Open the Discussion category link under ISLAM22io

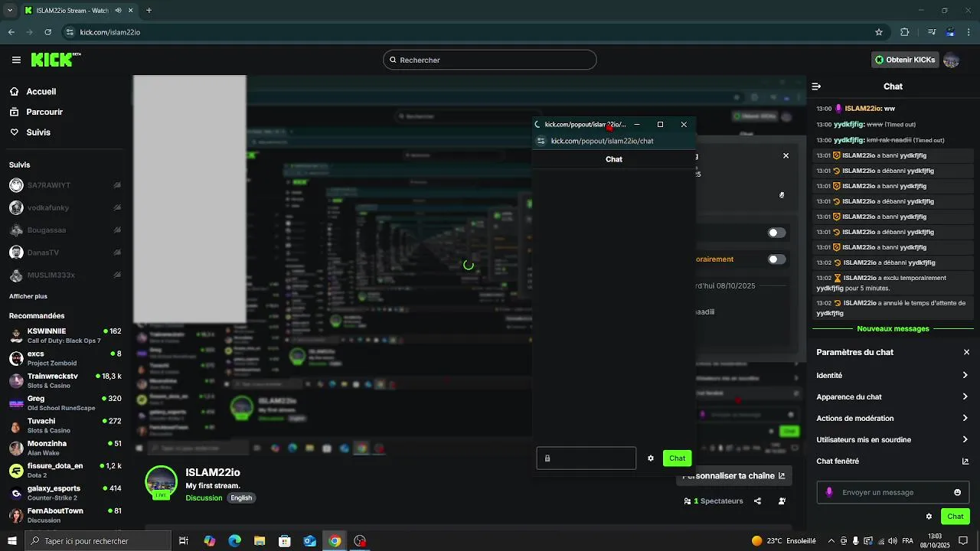[204, 498]
